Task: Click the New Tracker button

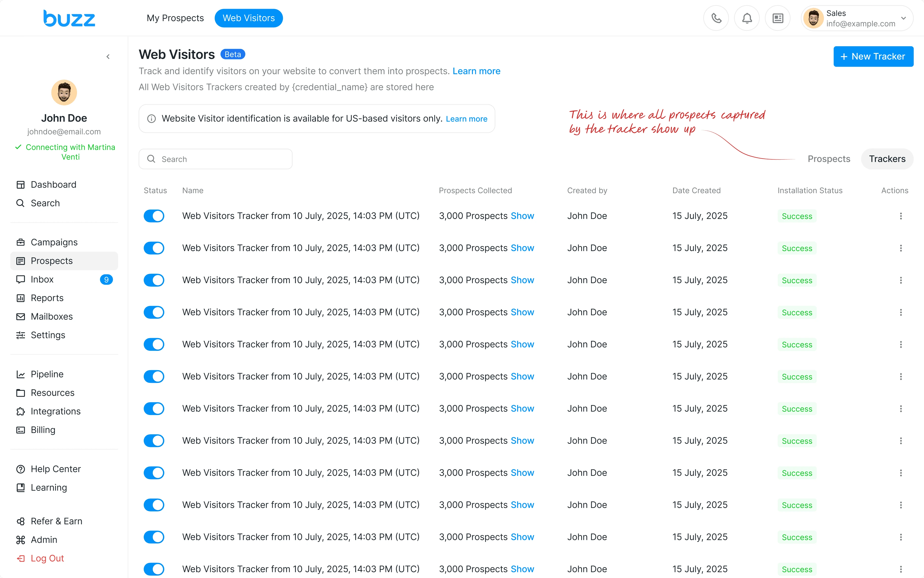Action: coord(873,57)
